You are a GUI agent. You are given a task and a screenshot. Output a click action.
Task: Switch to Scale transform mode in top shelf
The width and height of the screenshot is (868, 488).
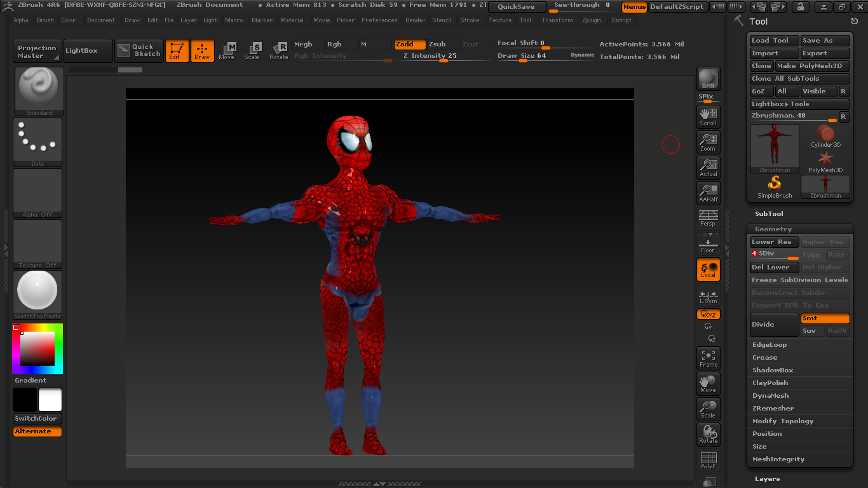point(252,51)
